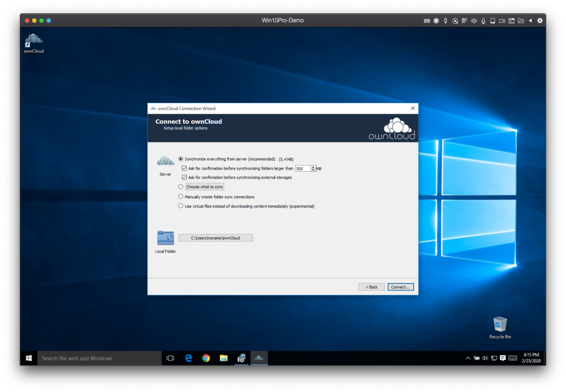Click the Local Folder icon in wizard

165,238
